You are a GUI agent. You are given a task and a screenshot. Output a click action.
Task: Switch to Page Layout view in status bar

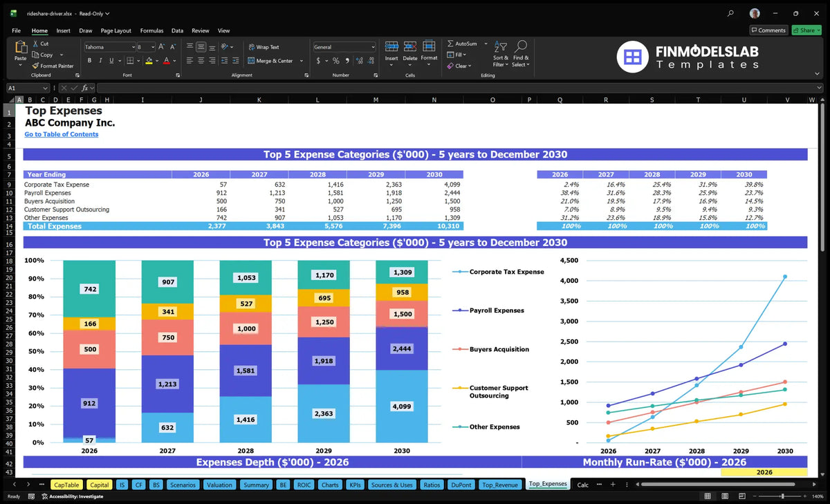click(724, 496)
